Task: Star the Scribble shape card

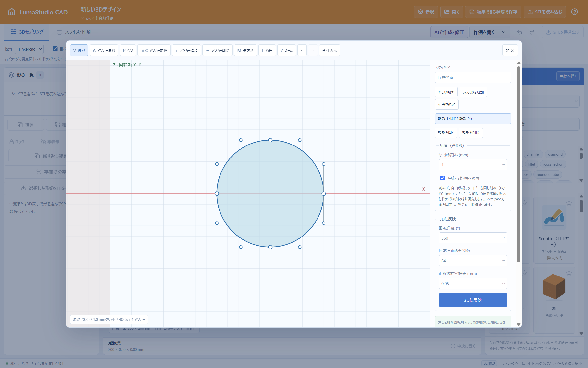Action: click(569, 203)
